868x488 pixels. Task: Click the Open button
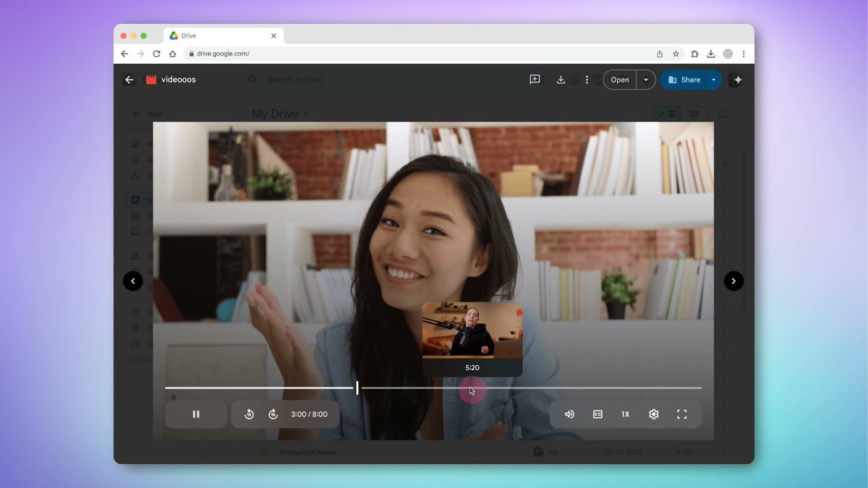[620, 80]
